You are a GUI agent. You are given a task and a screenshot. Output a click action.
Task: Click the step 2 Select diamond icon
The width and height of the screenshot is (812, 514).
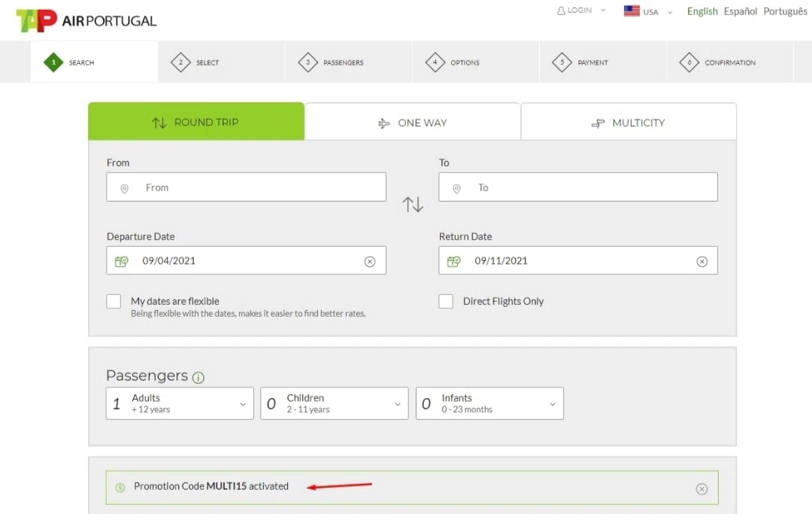pyautogui.click(x=180, y=62)
